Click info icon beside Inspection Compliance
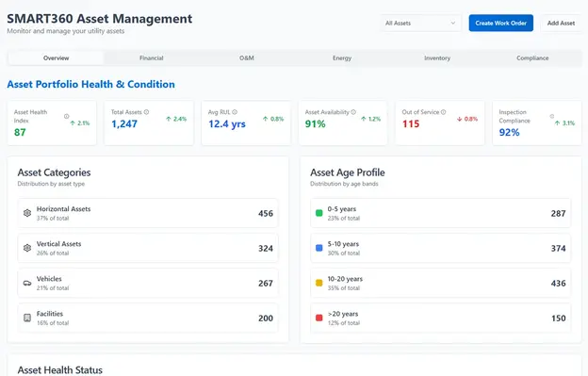The height and width of the screenshot is (376, 588). pyautogui.click(x=552, y=116)
